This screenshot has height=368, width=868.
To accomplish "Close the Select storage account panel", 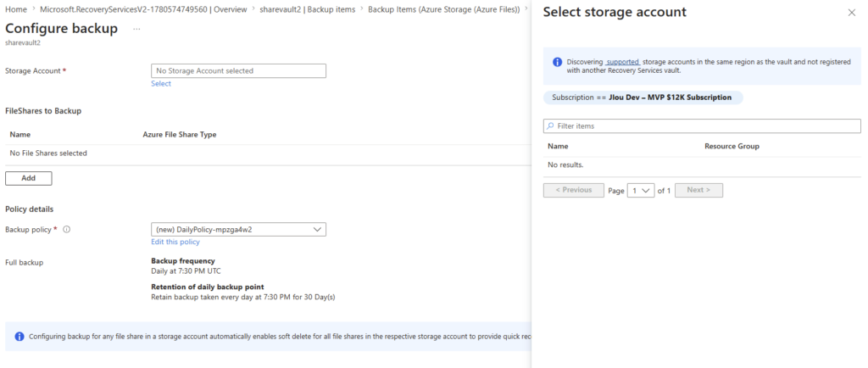I will click(x=851, y=13).
